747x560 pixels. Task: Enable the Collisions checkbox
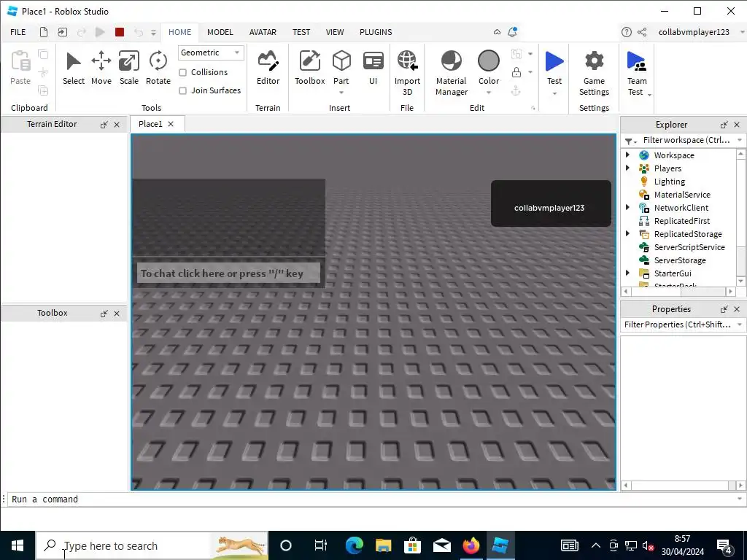pyautogui.click(x=182, y=72)
